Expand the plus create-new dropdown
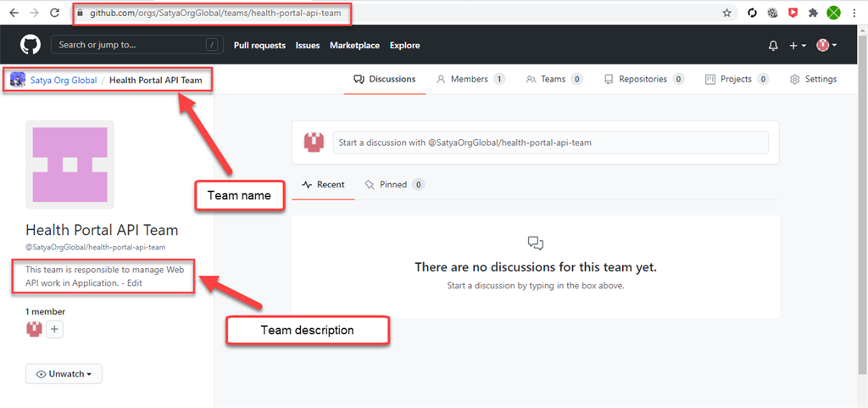This screenshot has height=408, width=868. [x=797, y=46]
